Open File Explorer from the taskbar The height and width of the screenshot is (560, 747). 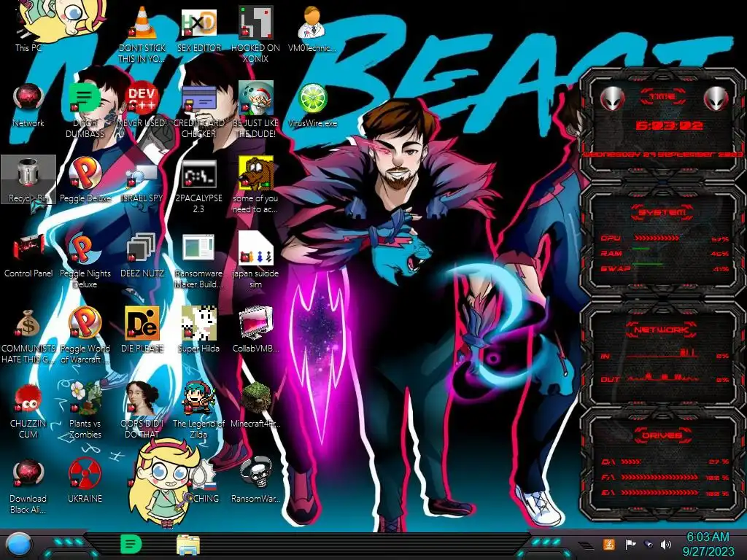tap(187, 545)
